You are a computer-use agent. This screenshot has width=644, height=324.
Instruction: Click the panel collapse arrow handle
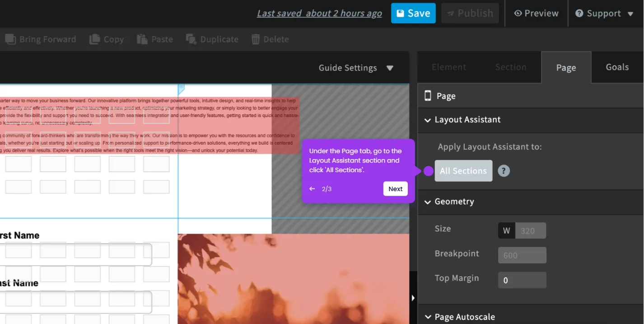click(413, 298)
